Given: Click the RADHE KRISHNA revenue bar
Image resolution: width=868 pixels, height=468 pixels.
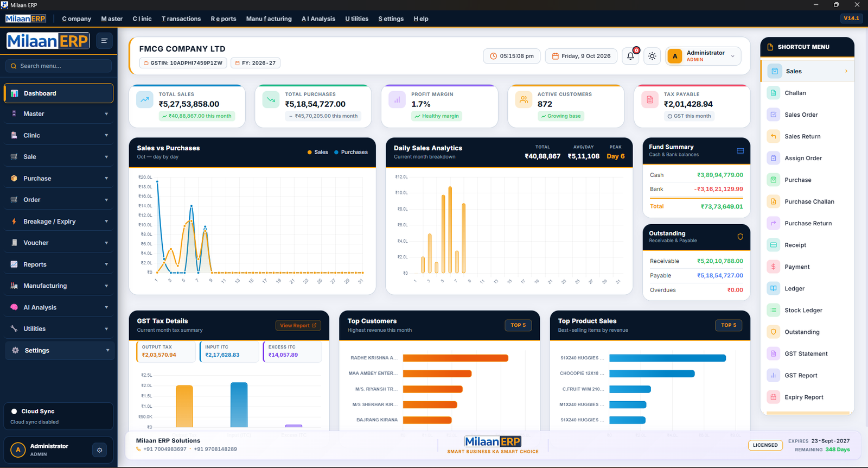Looking at the screenshot, I should tap(455, 358).
